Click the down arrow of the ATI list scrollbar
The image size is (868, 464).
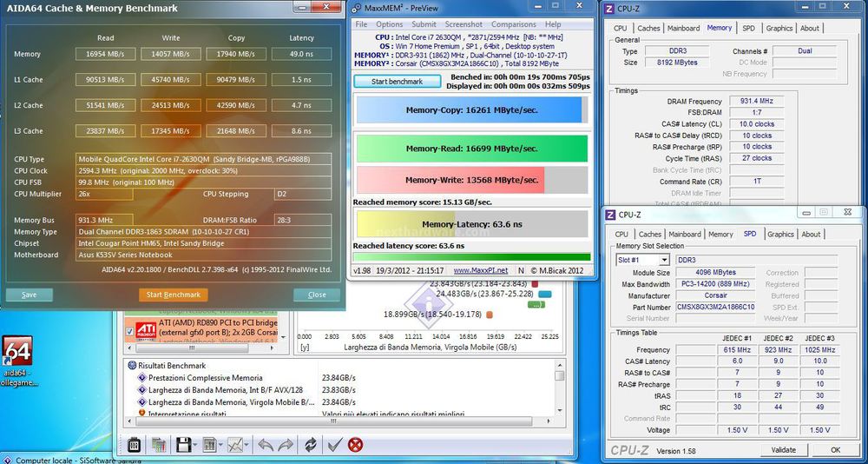click(x=285, y=337)
